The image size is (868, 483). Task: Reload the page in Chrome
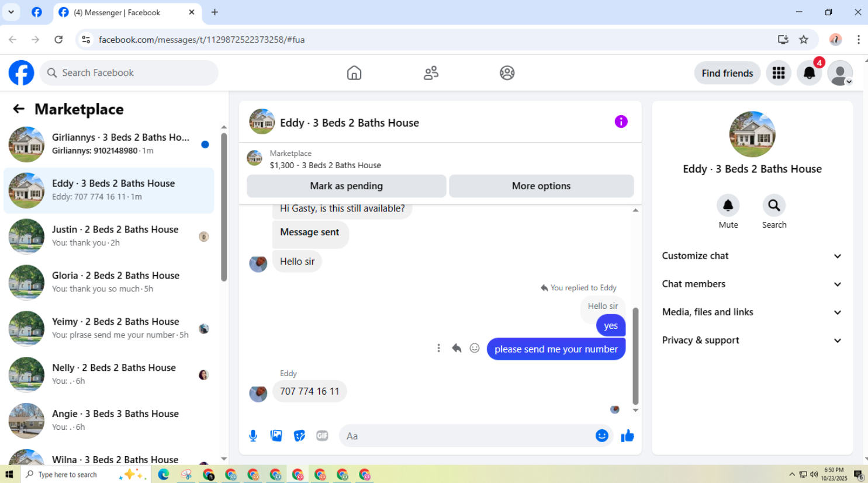pos(58,40)
